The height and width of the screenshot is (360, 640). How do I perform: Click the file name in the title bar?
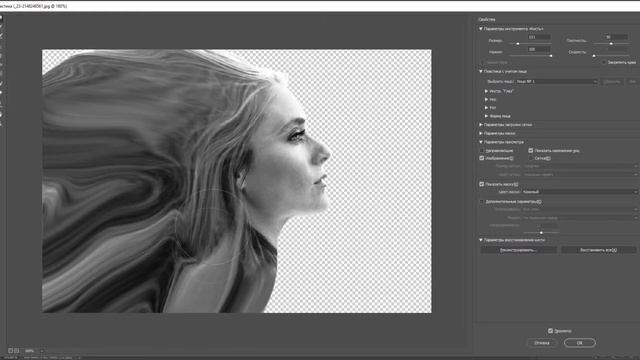[33, 6]
